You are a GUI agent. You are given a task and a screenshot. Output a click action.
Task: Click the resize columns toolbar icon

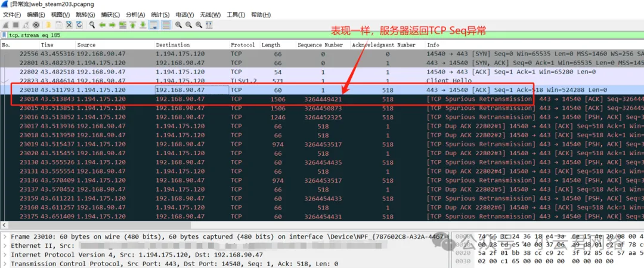(x=209, y=25)
